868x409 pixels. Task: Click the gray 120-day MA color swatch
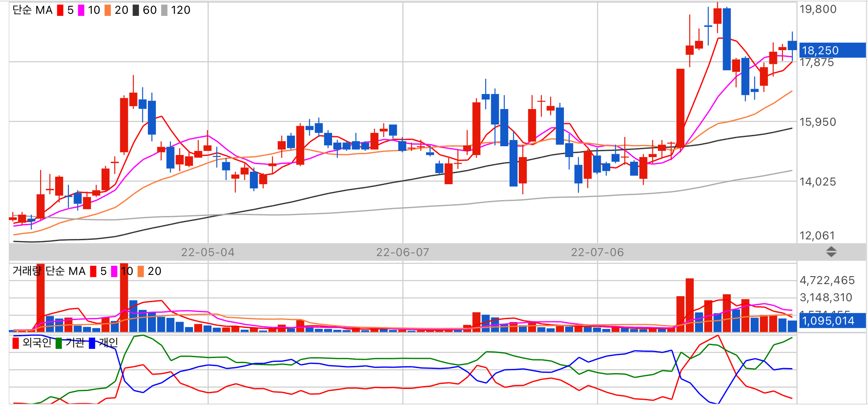(164, 10)
